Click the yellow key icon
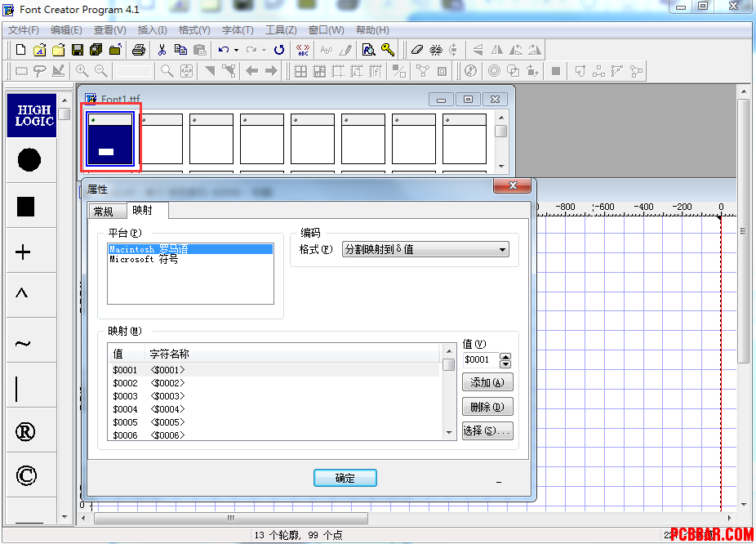The image size is (756, 544). pos(388,50)
